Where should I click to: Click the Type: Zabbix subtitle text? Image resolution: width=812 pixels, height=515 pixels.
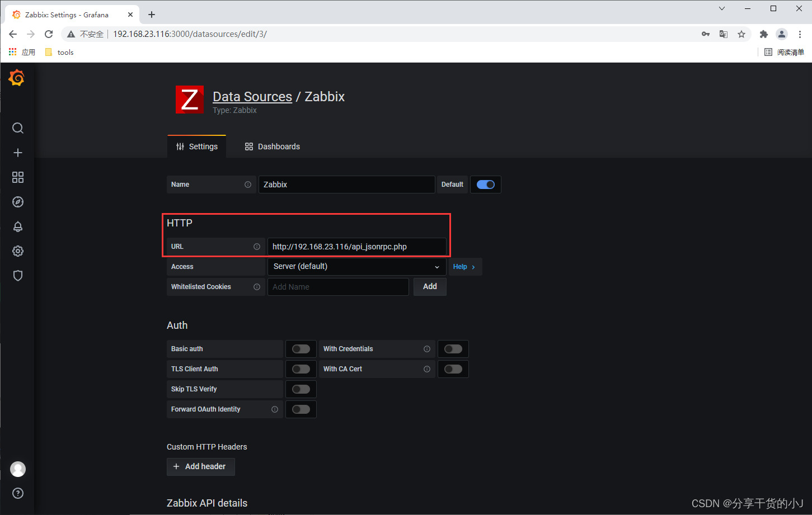point(234,110)
